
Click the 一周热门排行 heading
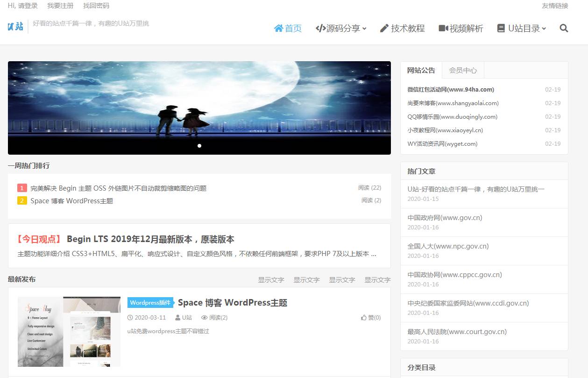pyautogui.click(x=28, y=166)
